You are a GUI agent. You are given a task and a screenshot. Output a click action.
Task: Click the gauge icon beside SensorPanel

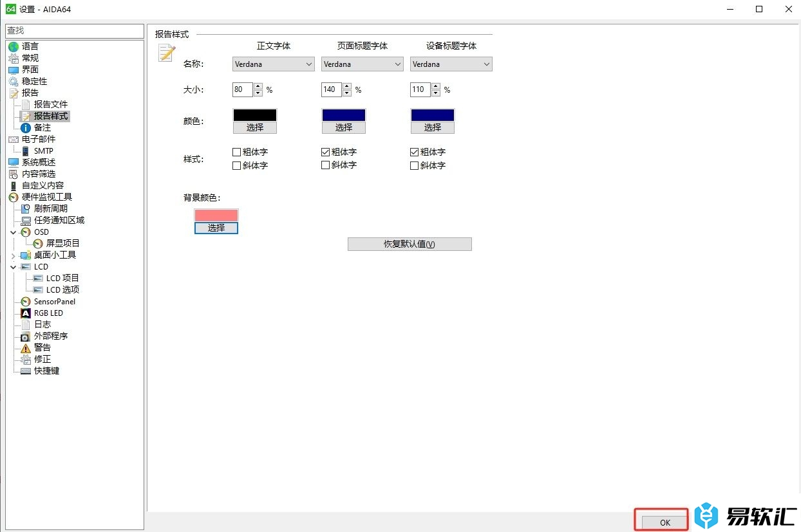pyautogui.click(x=26, y=301)
